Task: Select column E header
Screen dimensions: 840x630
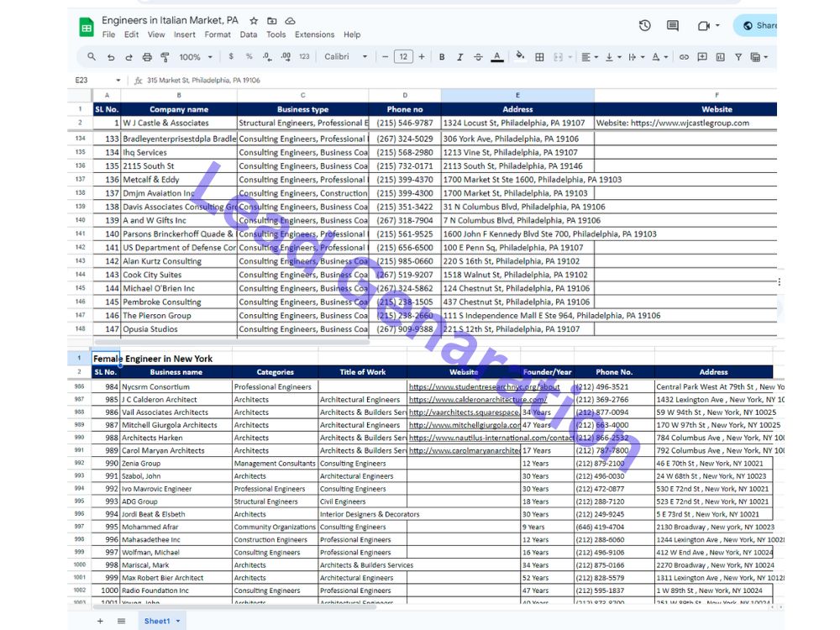Action: 517,96
